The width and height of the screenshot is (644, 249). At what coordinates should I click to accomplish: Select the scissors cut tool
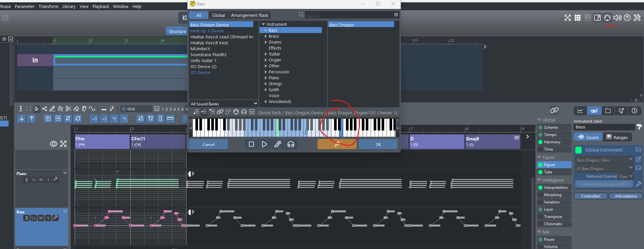[68, 109]
